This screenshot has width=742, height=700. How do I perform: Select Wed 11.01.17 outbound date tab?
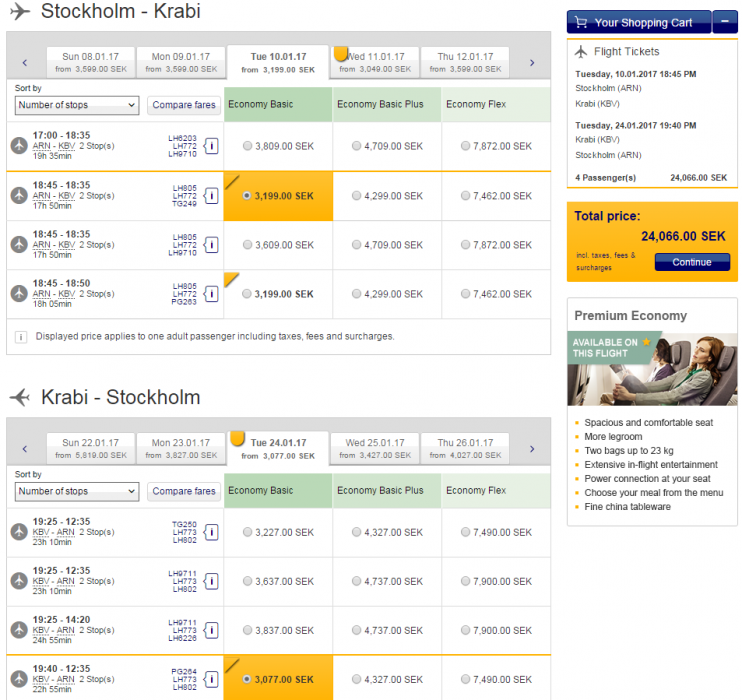pos(375,62)
